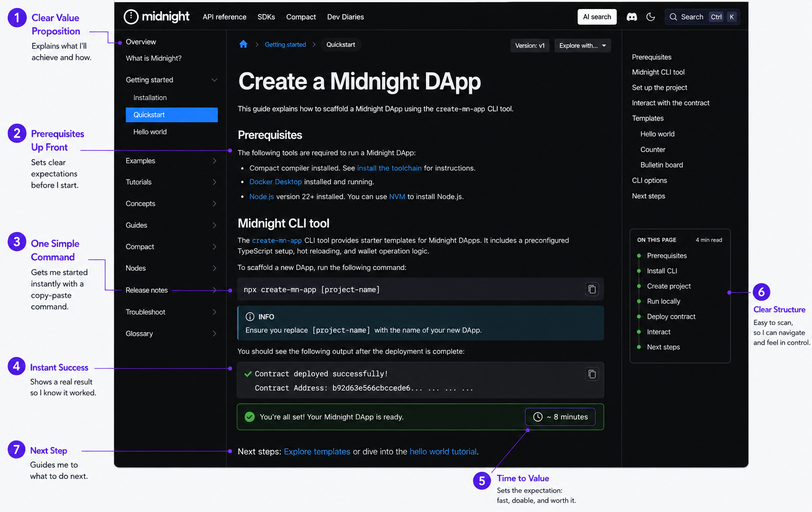The width and height of the screenshot is (812, 512).
Task: Jump to Interact with the contract
Action: (670, 103)
